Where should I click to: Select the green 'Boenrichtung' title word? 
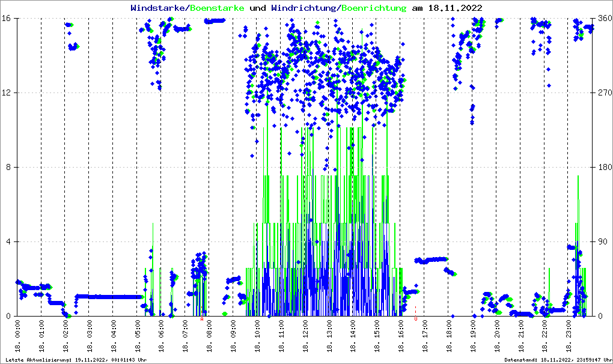point(374,8)
